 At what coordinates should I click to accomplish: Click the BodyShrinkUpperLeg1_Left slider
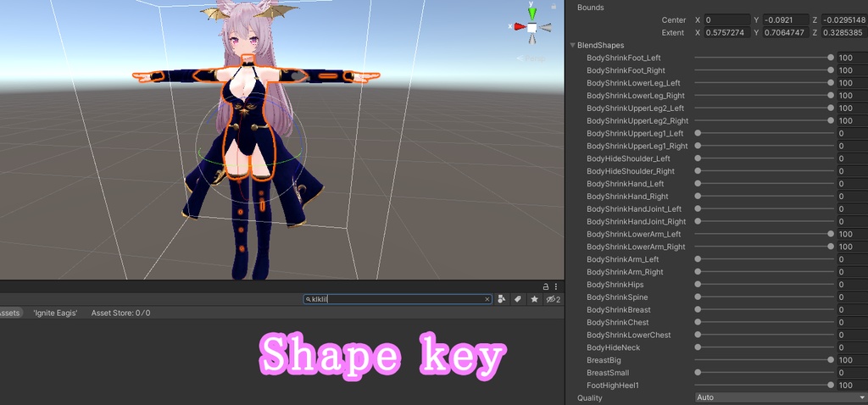coord(764,133)
